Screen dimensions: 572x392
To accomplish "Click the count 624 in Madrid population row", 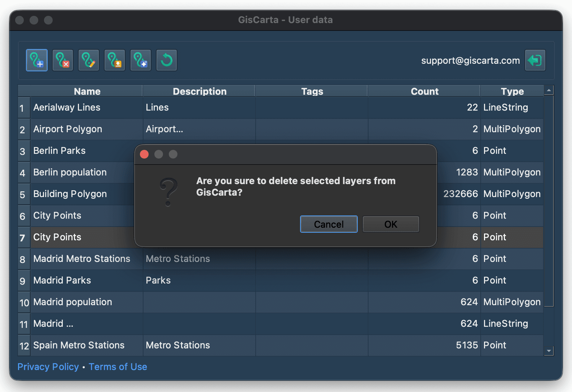I will coord(469,302).
